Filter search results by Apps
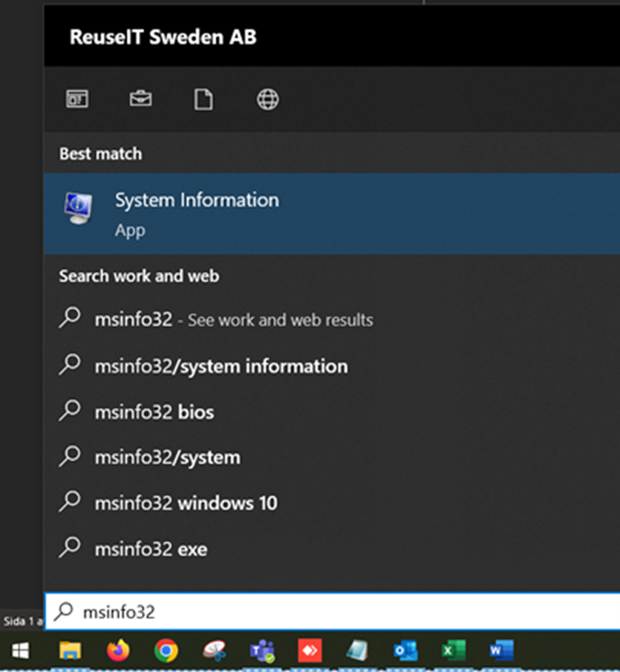 point(77,99)
